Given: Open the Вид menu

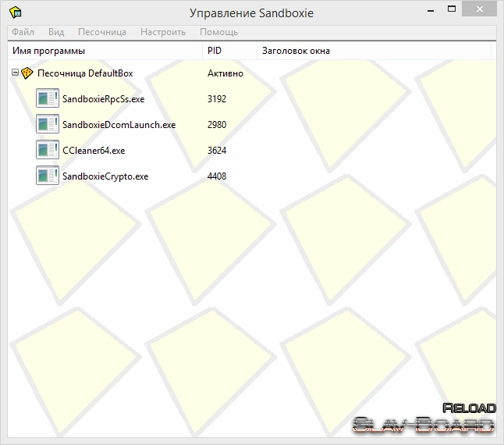Looking at the screenshot, I should click(x=56, y=32).
